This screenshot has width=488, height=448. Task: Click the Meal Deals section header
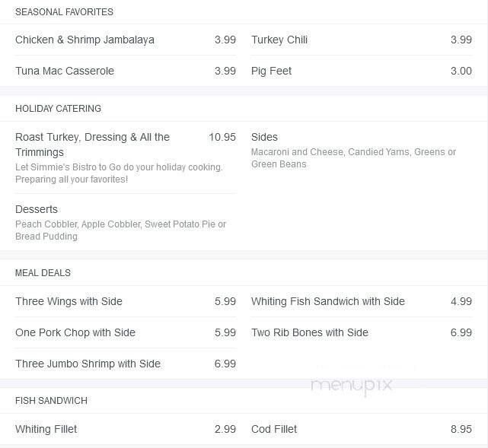[x=43, y=273]
